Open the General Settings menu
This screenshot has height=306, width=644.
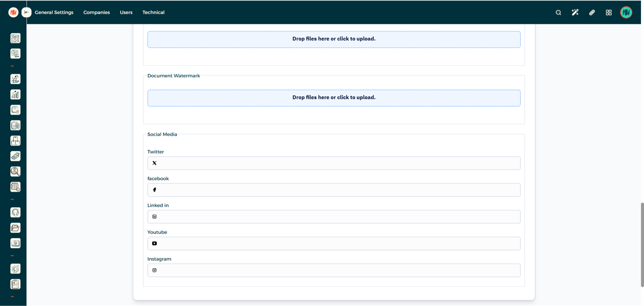click(x=54, y=12)
